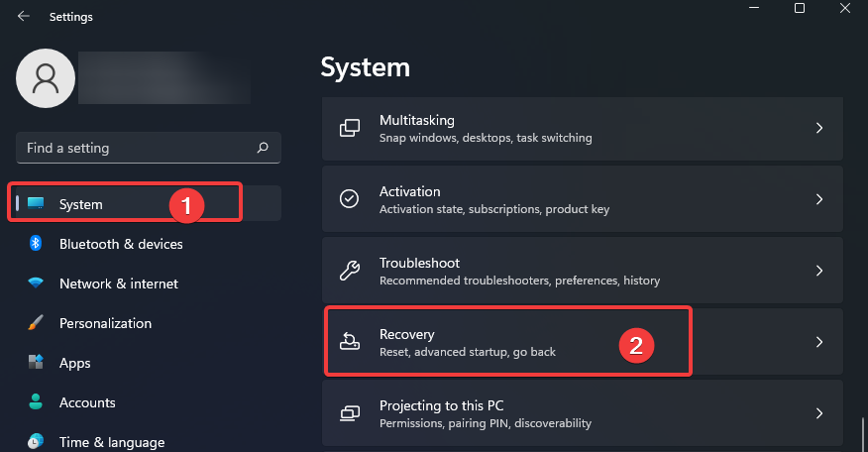868x452 pixels.
Task: Go back using the back arrow
Action: (x=23, y=17)
